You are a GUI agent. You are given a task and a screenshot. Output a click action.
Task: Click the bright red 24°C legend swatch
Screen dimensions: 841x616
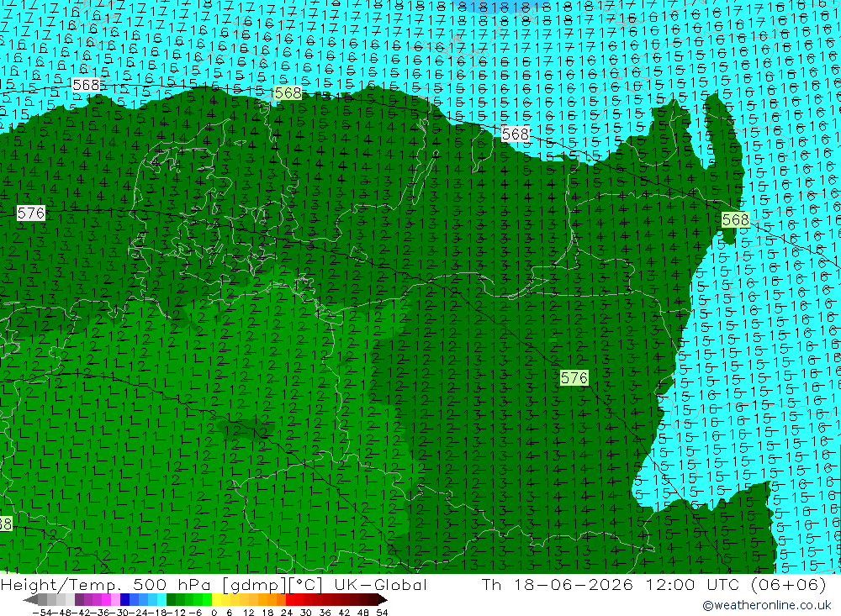290,600
